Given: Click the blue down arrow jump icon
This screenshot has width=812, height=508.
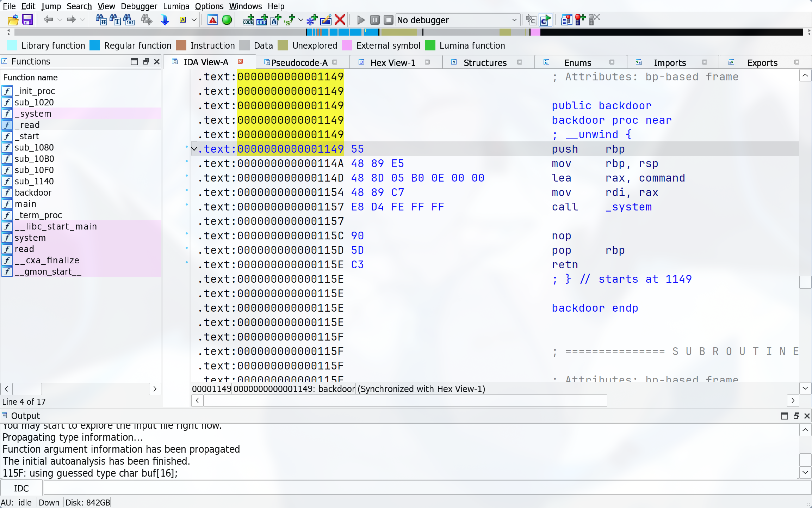Looking at the screenshot, I should (x=165, y=20).
